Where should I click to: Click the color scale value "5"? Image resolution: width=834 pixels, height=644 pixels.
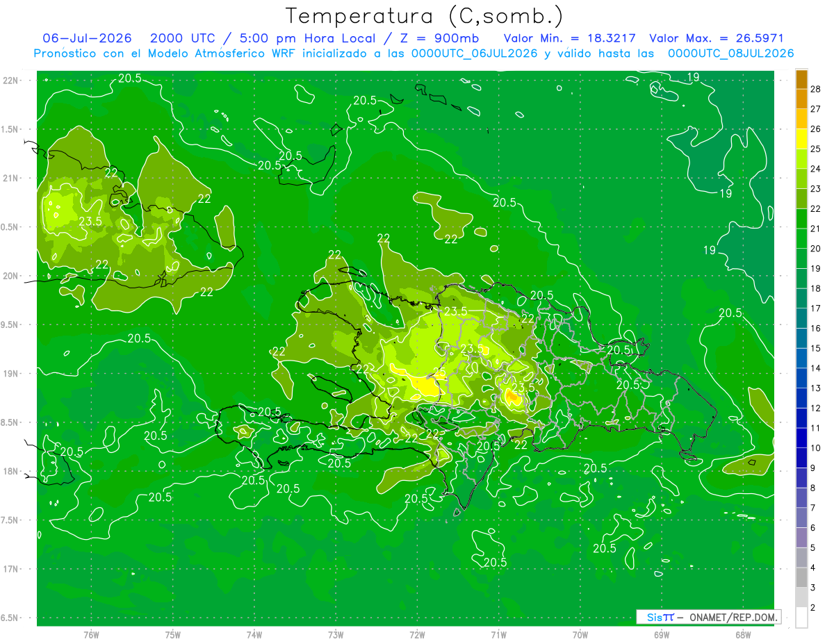tap(813, 548)
